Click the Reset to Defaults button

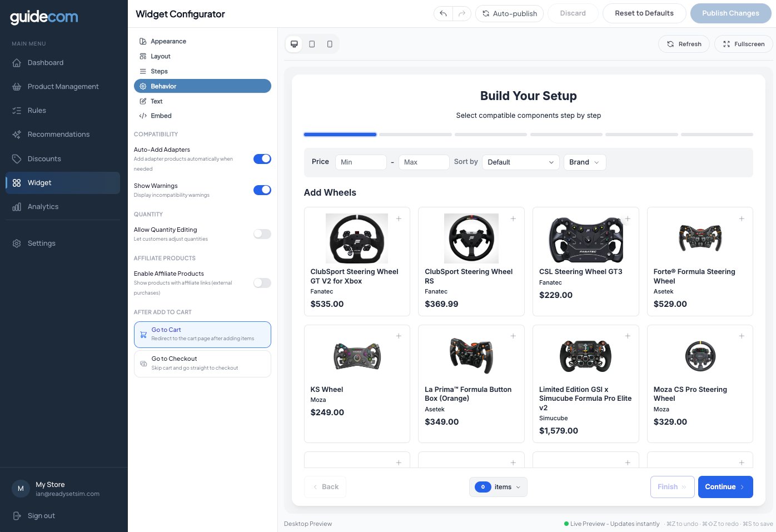(644, 13)
